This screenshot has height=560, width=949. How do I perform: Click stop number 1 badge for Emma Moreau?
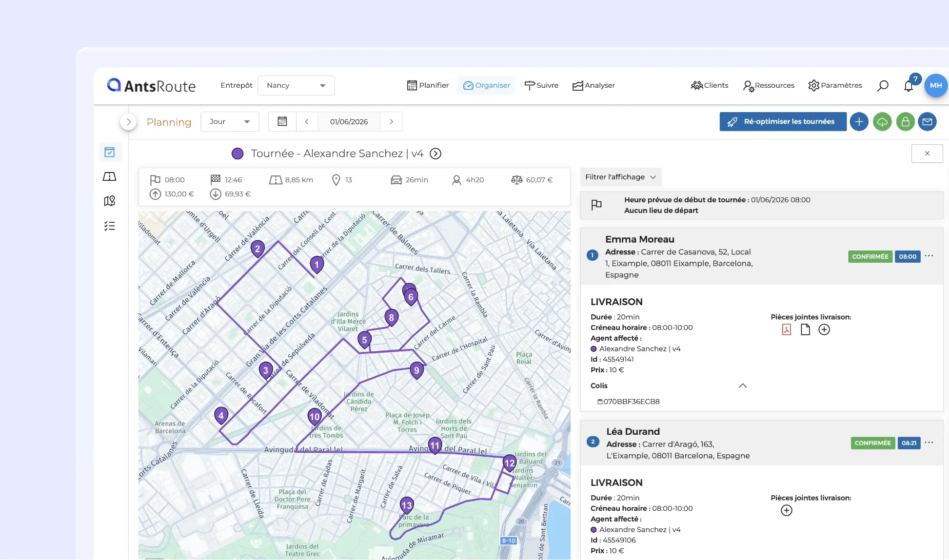[x=593, y=255]
